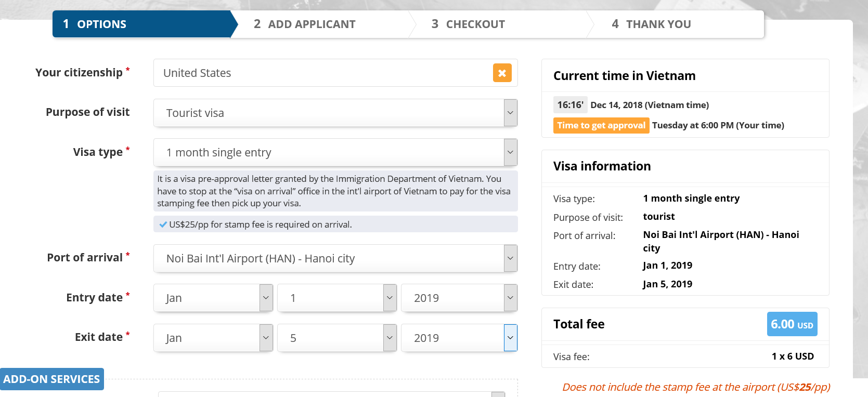Click the 6.00 USD total fee badge
The height and width of the screenshot is (397, 868).
(x=792, y=324)
